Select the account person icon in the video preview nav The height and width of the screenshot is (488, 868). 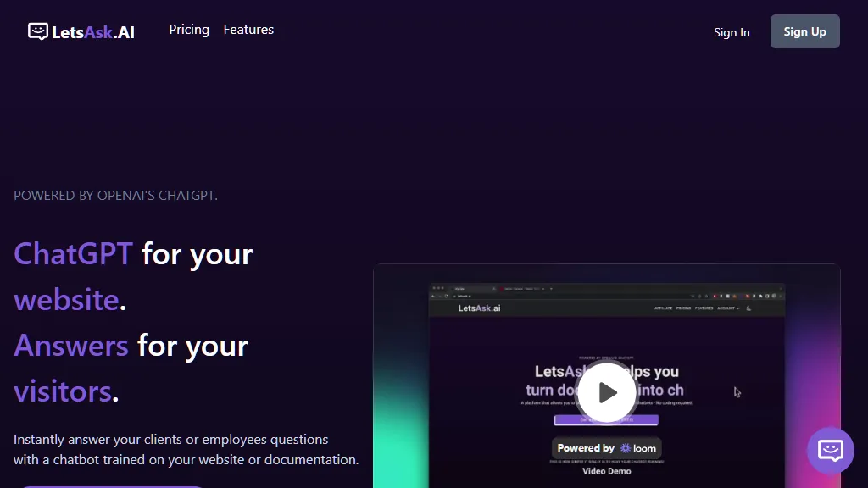tap(748, 308)
